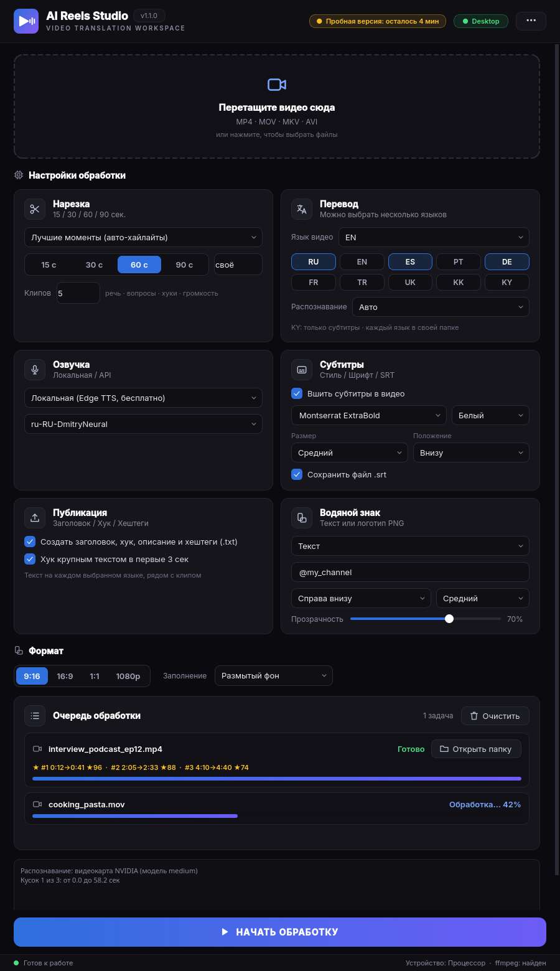Click the Desktop mode badge
Screen dimensions: 560x971
[481, 21]
